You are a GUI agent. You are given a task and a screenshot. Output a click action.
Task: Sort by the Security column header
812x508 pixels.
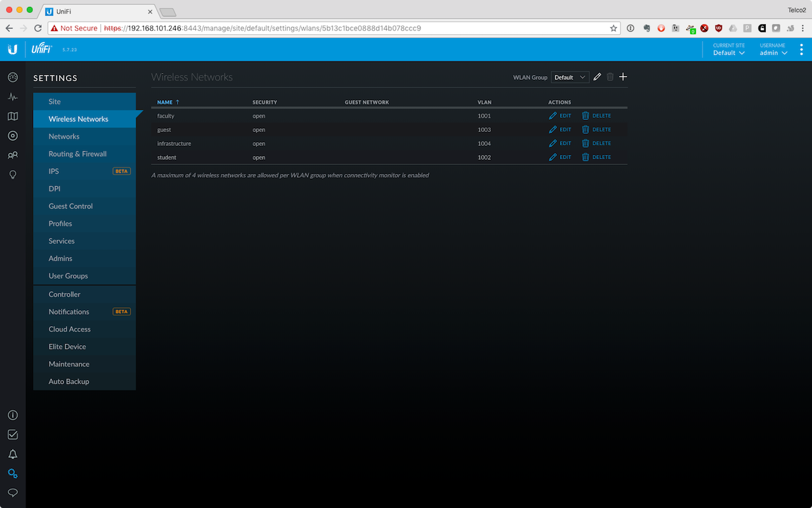pyautogui.click(x=265, y=102)
